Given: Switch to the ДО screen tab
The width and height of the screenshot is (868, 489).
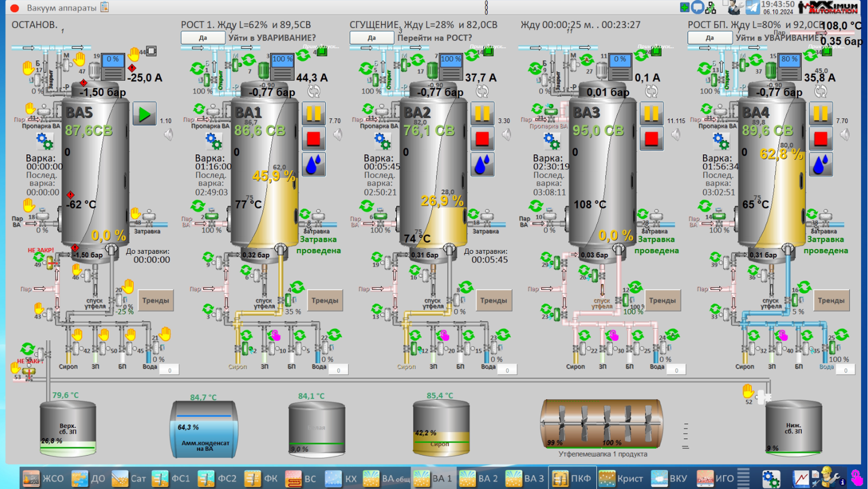Looking at the screenshot, I should [x=89, y=479].
